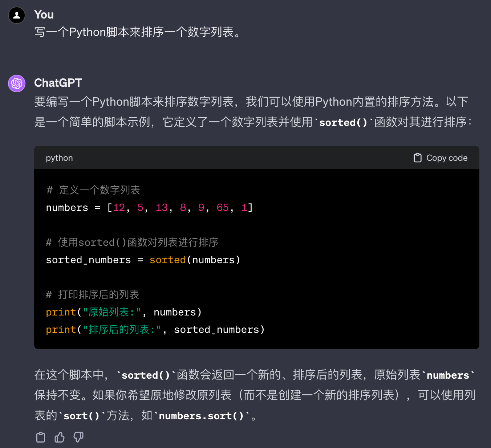Click the user message about Python脚本

pos(138,32)
